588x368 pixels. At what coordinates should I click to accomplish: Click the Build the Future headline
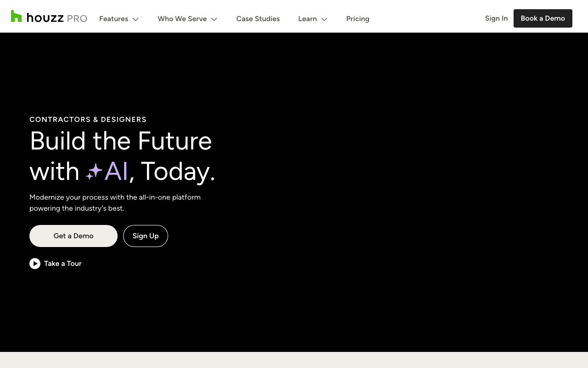pos(121,141)
